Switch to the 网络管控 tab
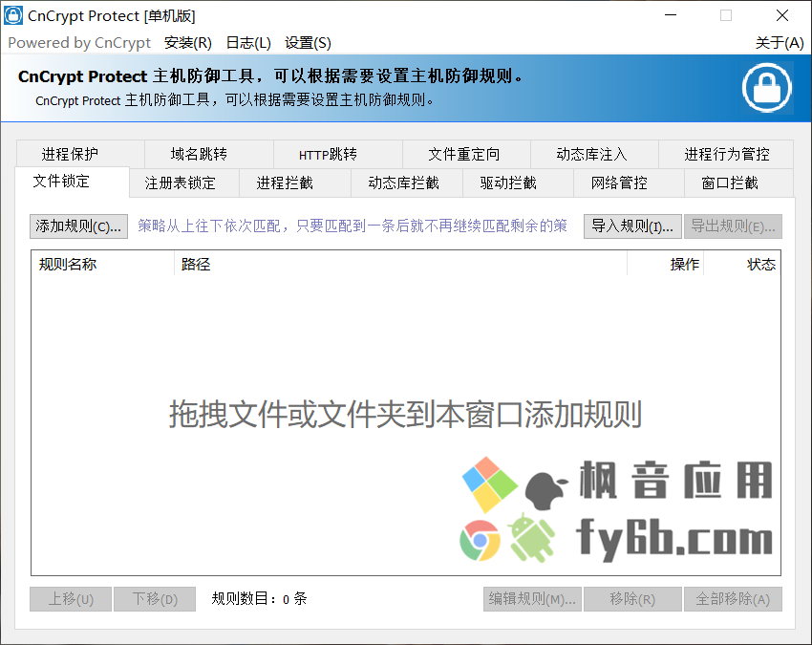 point(630,183)
